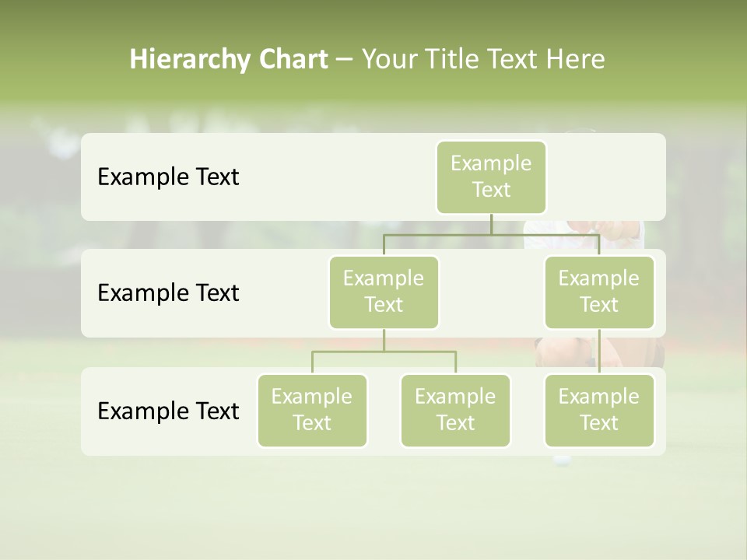The height and width of the screenshot is (560, 747).
Task: Click the rightmost node in the bottom row
Action: (598, 410)
